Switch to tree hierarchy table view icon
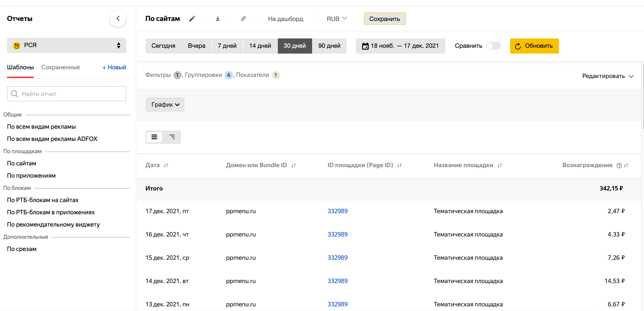Viewport: 644px width, 311px height. pos(172,137)
